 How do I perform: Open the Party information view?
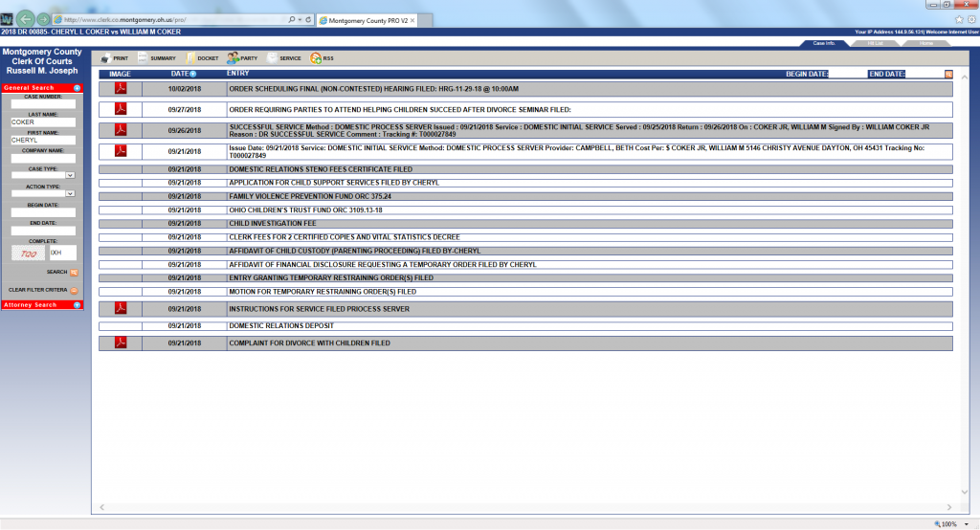242,58
